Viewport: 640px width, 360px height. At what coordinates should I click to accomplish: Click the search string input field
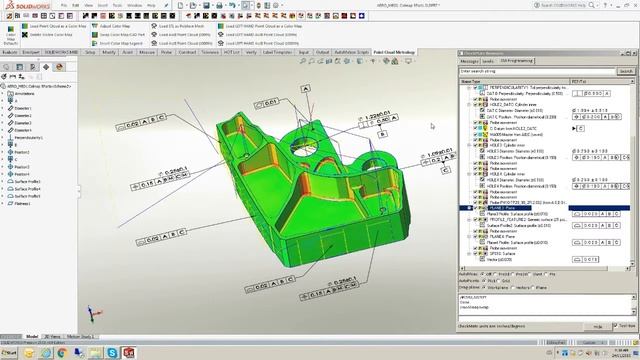coord(537,71)
